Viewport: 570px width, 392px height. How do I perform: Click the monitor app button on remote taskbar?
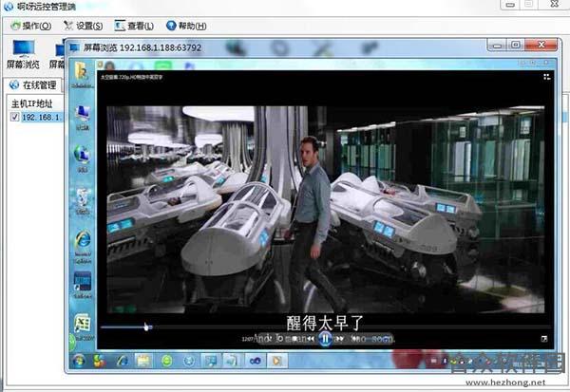[x=211, y=361]
